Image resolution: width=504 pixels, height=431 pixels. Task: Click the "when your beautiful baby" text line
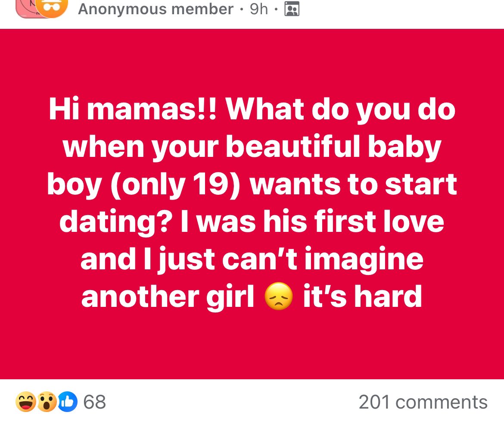[x=252, y=147]
